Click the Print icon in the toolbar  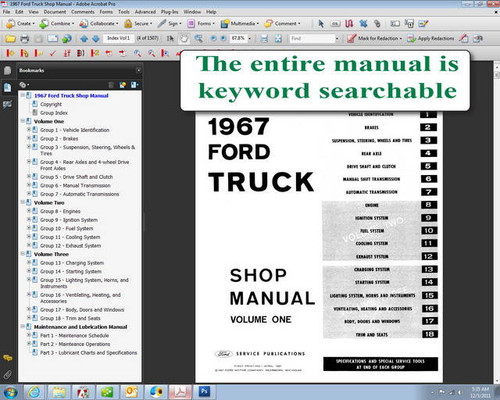(x=25, y=39)
